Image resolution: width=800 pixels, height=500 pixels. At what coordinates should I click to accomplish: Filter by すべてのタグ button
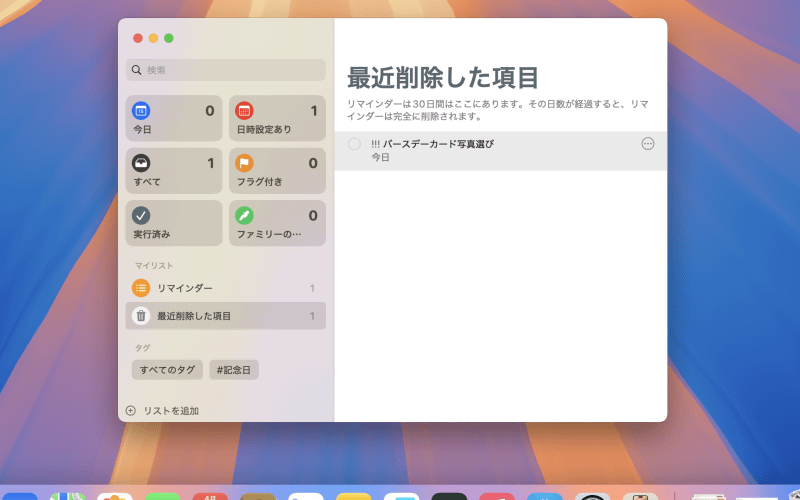(167, 370)
